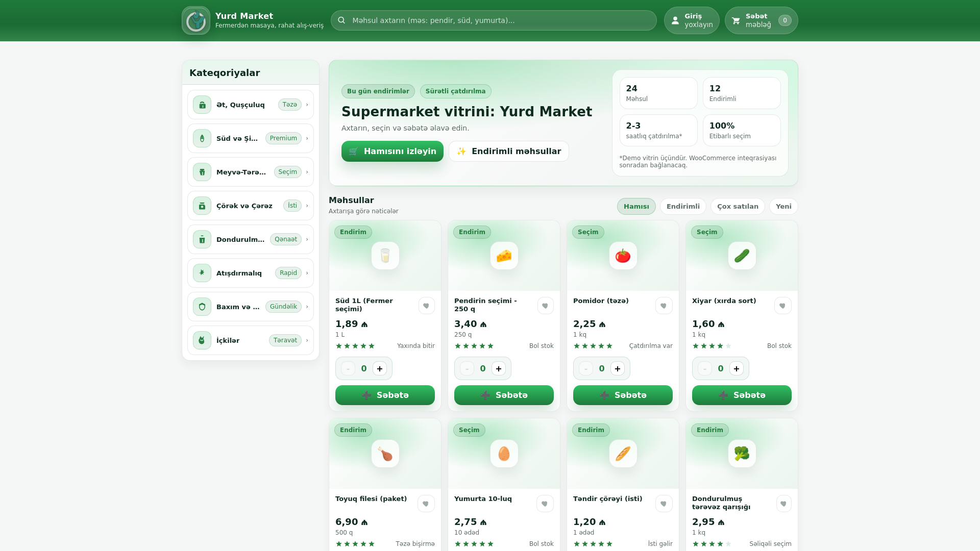
Task: Click the Təzə badge on Ət, Quşçuluq
Action: (290, 105)
